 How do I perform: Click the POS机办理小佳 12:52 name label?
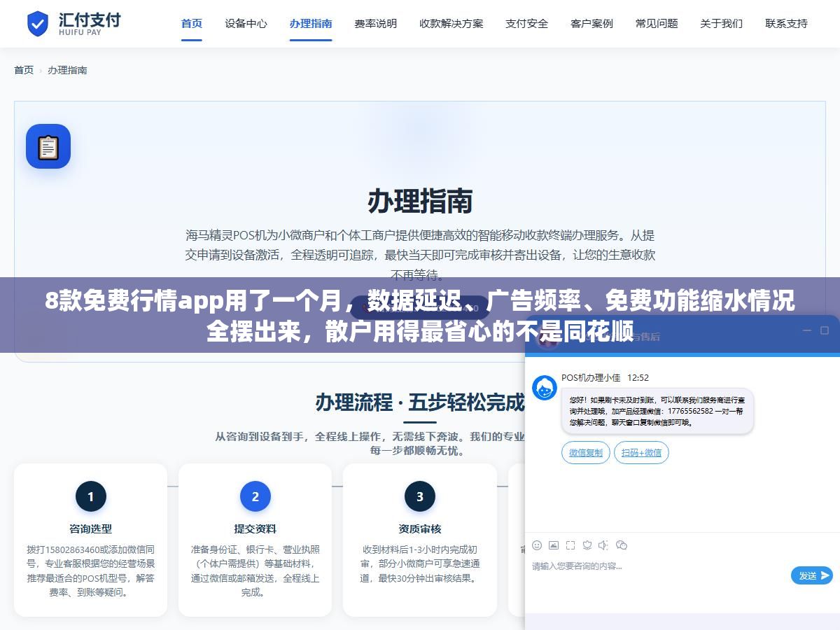tap(605, 378)
